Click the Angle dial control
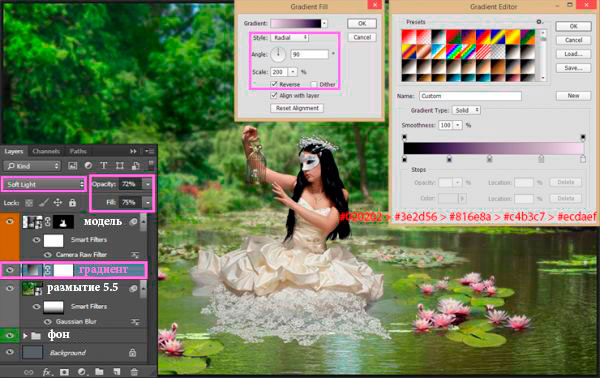The height and width of the screenshot is (378, 600). point(278,54)
